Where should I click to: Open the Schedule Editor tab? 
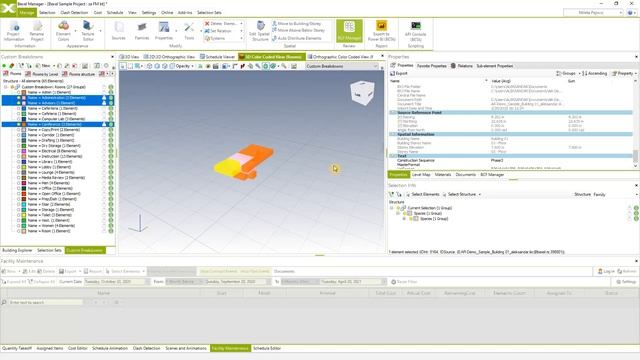click(x=267, y=349)
